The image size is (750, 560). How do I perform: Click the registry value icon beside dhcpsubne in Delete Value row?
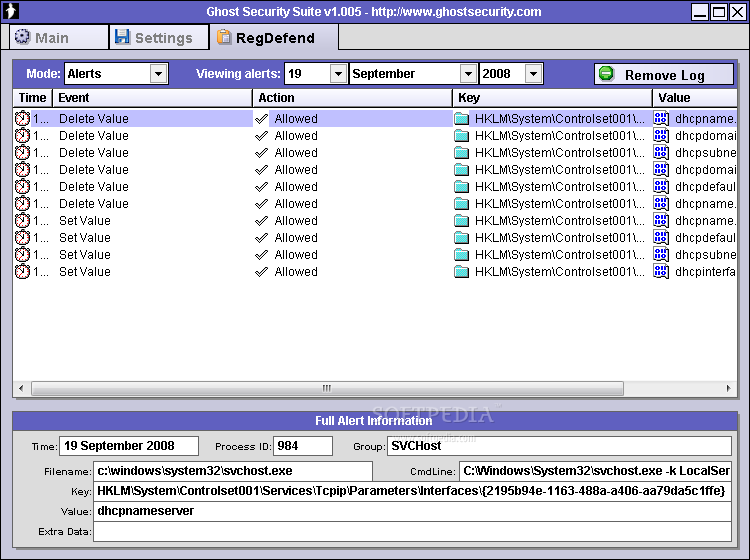(x=661, y=153)
